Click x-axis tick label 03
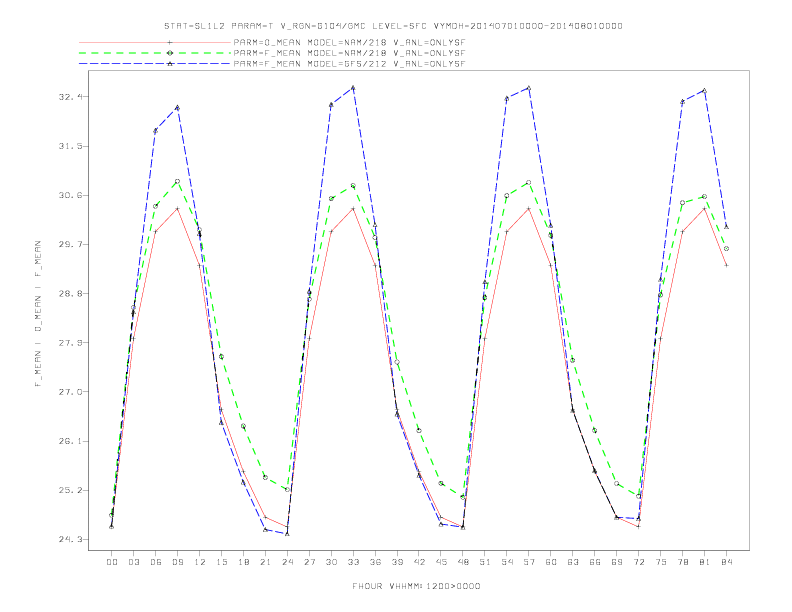Image resolution: width=792 pixels, height=612 pixels. coord(133,562)
